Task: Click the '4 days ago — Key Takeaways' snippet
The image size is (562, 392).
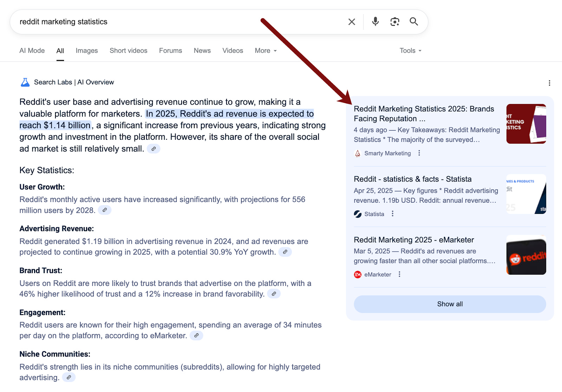Action: coord(427,135)
